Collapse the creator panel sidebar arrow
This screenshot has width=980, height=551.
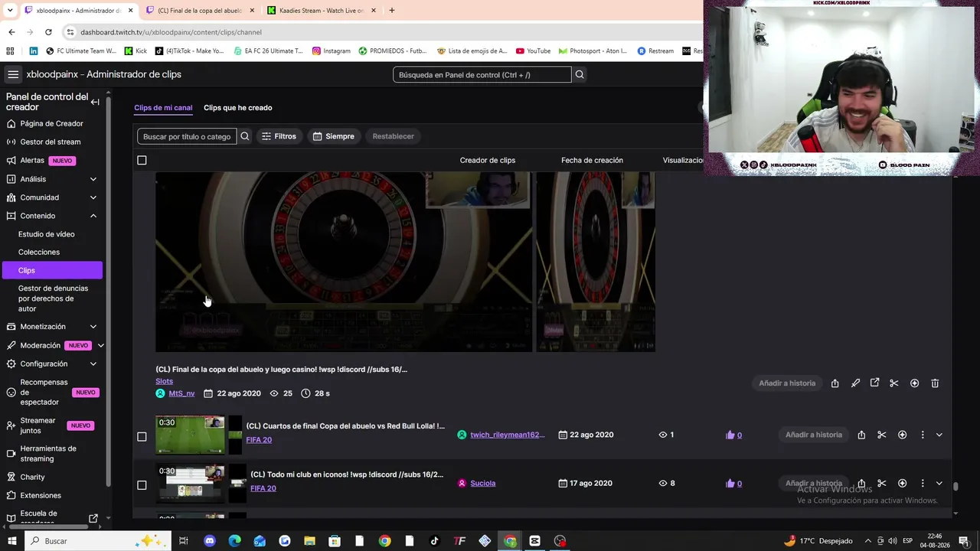[95, 102]
